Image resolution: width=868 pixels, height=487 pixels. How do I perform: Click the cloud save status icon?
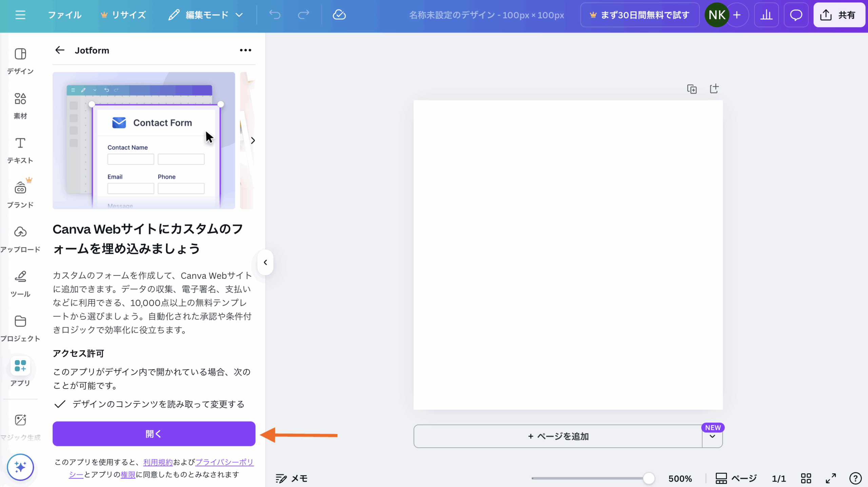coord(339,15)
